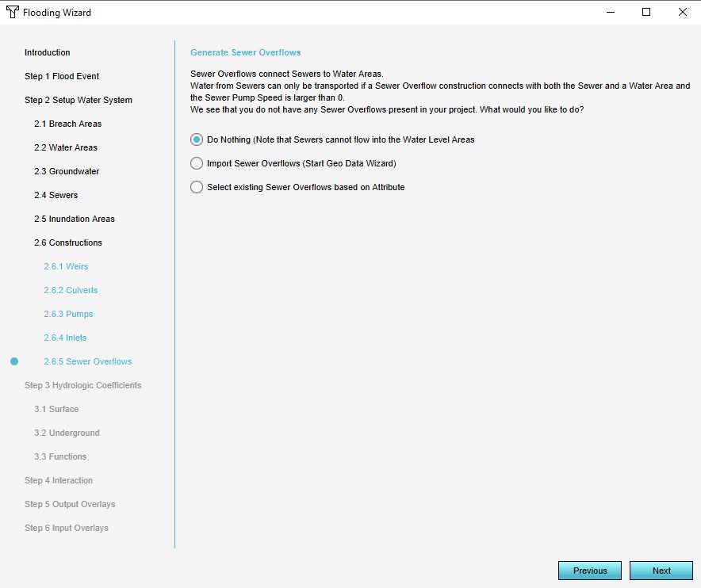Select the Do Nothing radio option
This screenshot has height=588, width=701.
[197, 139]
